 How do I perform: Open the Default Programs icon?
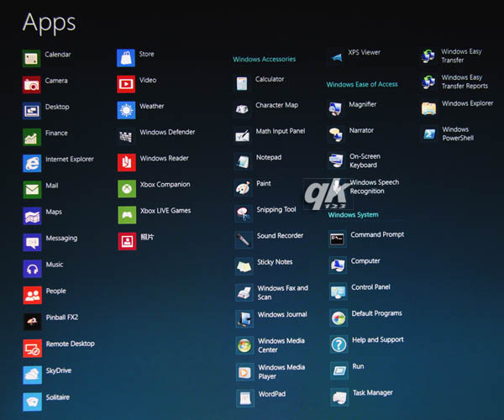point(339,318)
